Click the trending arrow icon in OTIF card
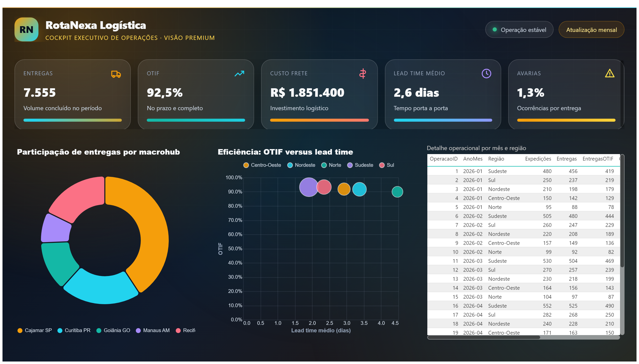 click(239, 74)
